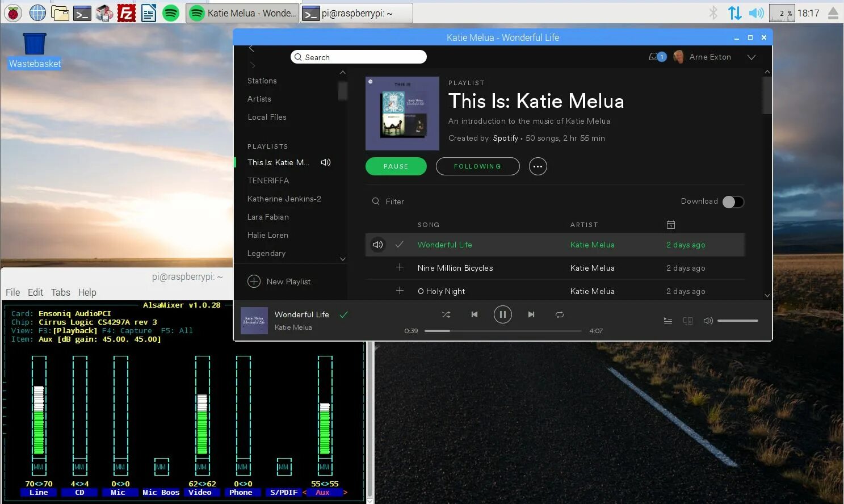Screen dimensions: 844x504
Task: Switch to the pi@raspberrypi taskbar window
Action: tap(356, 12)
